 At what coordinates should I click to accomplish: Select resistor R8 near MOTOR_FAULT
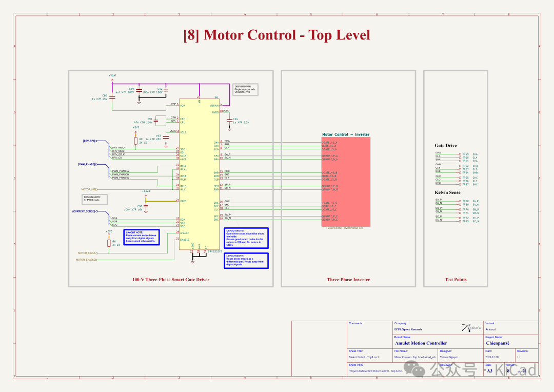pos(109,243)
